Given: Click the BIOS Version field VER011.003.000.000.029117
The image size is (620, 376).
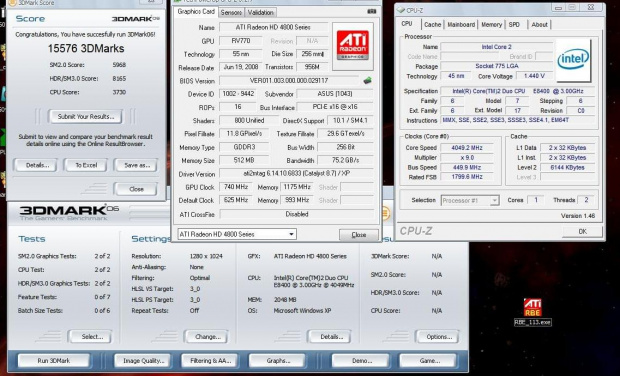Looking at the screenshot, I should 289,81.
